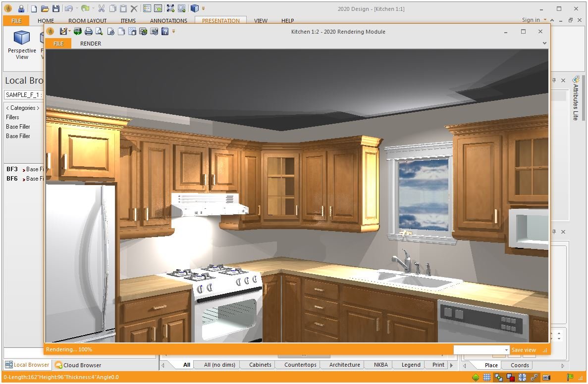This screenshot has height=384, width=588.
Task: Click the Cut scissors icon
Action: tap(101, 8)
